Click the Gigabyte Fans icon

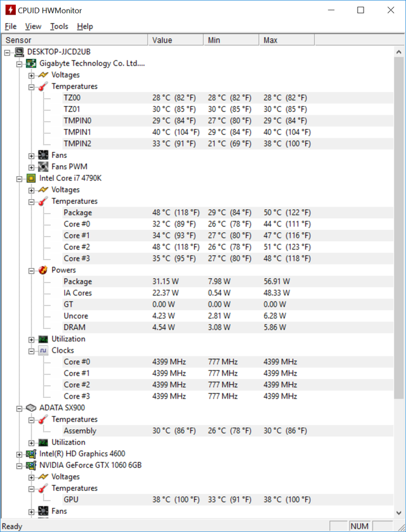pos(43,156)
